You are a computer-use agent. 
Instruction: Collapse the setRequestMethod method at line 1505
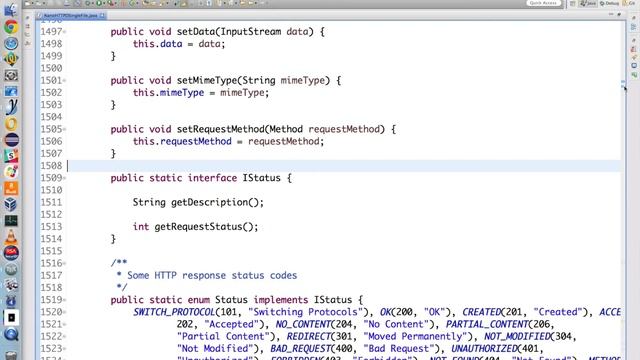[64, 129]
